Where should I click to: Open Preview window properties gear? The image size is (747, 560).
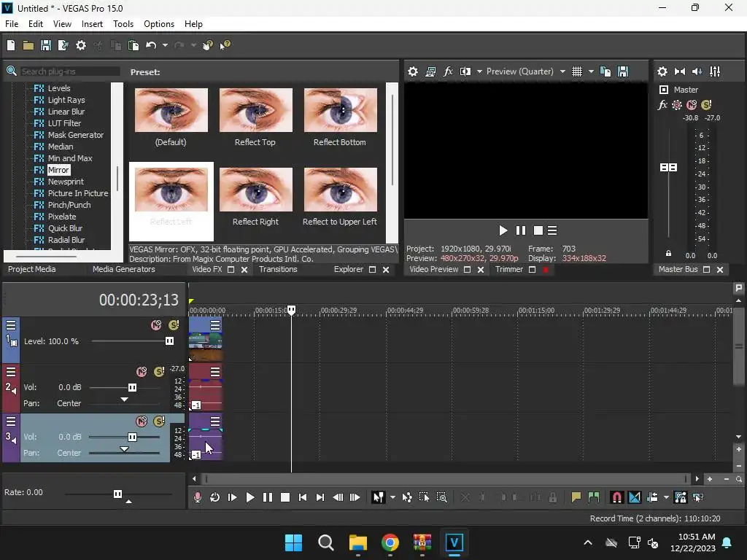point(413,71)
